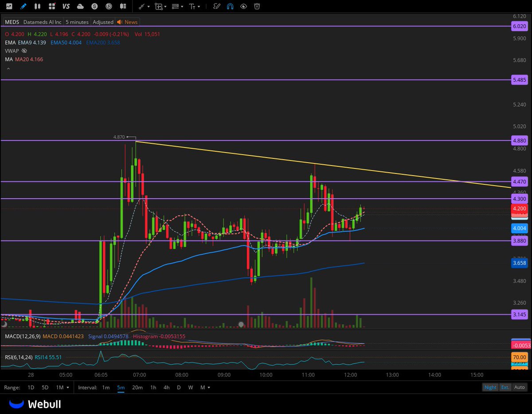The image size is (532, 414).
Task: Click the Adjusted setting label
Action: click(103, 22)
